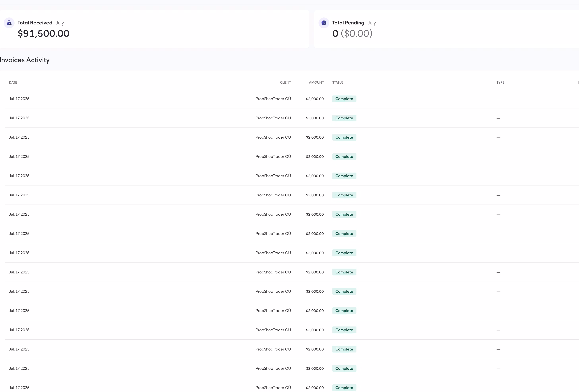Click the Total Received money bag icon
Viewport: 579px width, 392px height.
click(9, 23)
